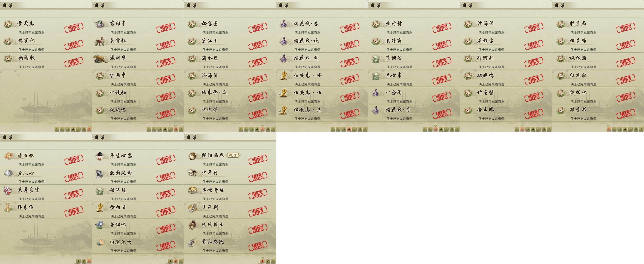The image size is (644, 264).
Task: Click the thumbs-up icon next to 旧宴承欢
Action: (x=100, y=242)
